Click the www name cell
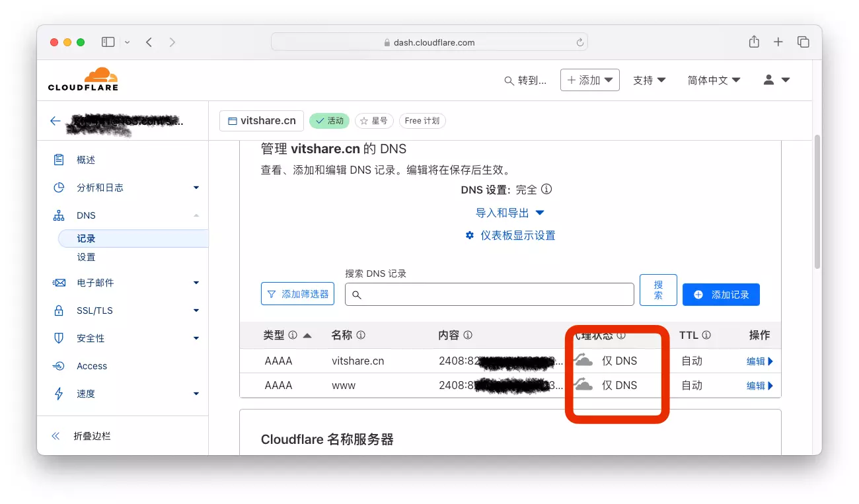The height and width of the screenshot is (504, 859). point(344,385)
